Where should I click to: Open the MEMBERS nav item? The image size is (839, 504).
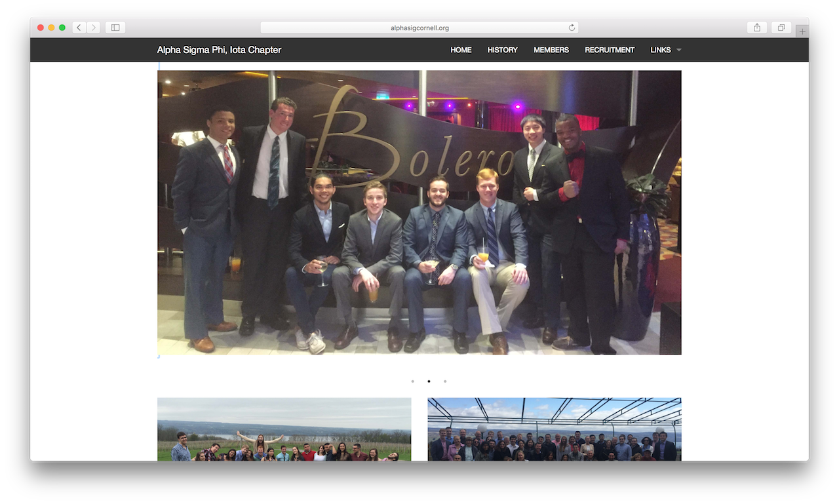coord(551,50)
